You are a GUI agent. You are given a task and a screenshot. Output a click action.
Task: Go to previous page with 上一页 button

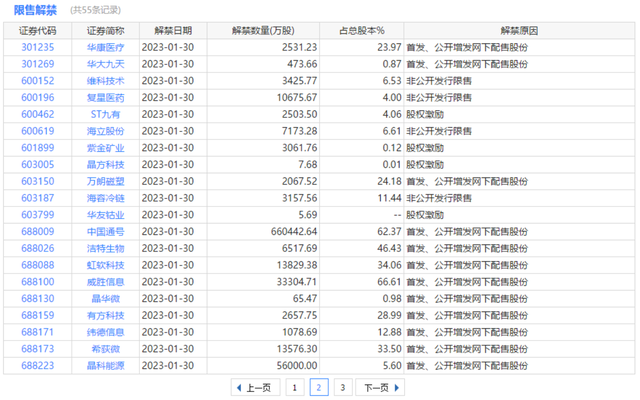tap(256, 387)
